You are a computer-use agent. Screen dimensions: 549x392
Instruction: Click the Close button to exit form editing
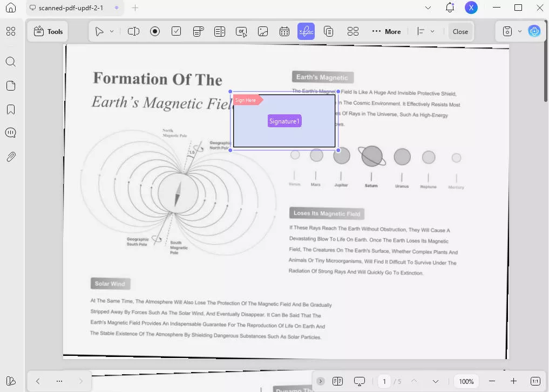[460, 31]
